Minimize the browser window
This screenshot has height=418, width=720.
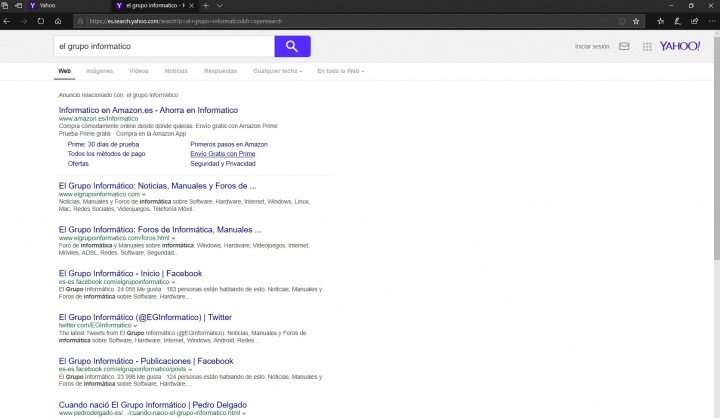tap(671, 6)
